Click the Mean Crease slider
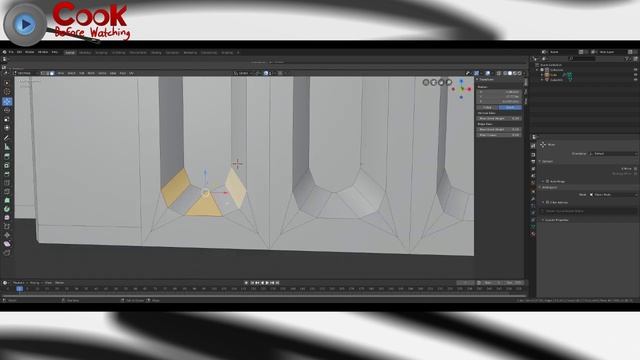The width and height of the screenshot is (640, 360). point(499,135)
